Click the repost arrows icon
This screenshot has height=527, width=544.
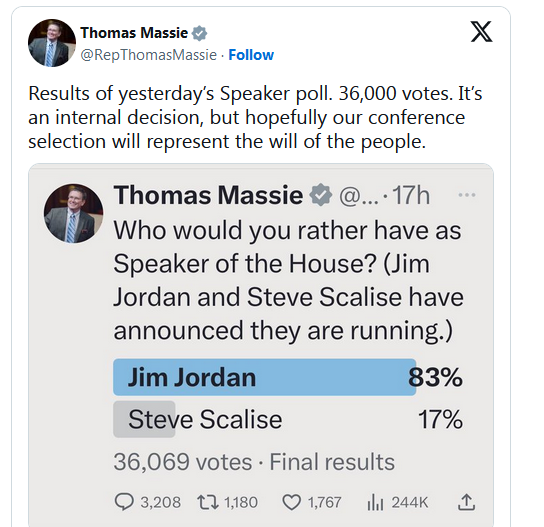207,502
